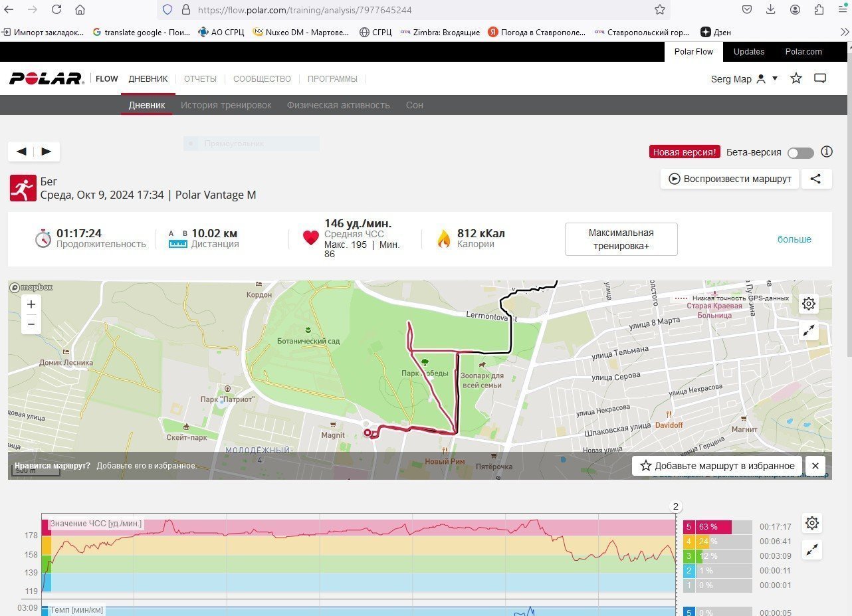The width and height of the screenshot is (852, 616).
Task: Open the browser hamburger menu
Action: [842, 9]
